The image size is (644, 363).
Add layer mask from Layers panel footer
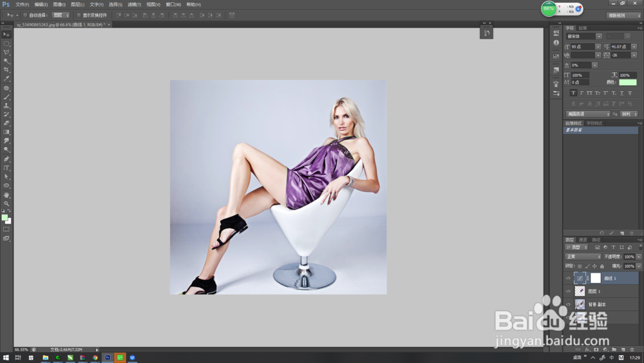coord(596,349)
